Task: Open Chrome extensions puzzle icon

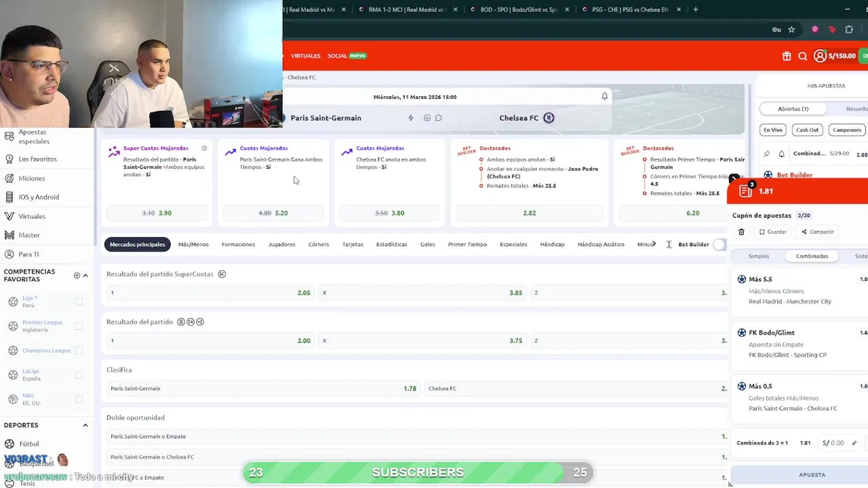Action: click(x=849, y=30)
